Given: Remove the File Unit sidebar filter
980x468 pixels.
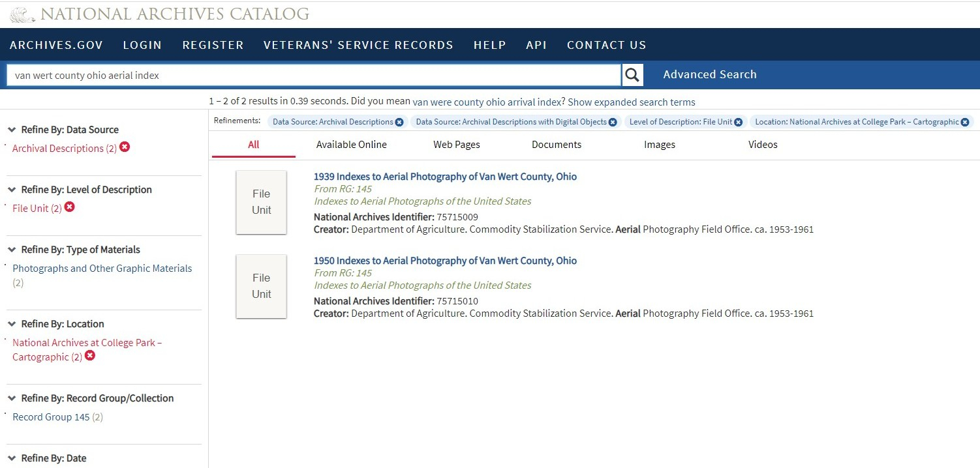Looking at the screenshot, I should tap(70, 207).
